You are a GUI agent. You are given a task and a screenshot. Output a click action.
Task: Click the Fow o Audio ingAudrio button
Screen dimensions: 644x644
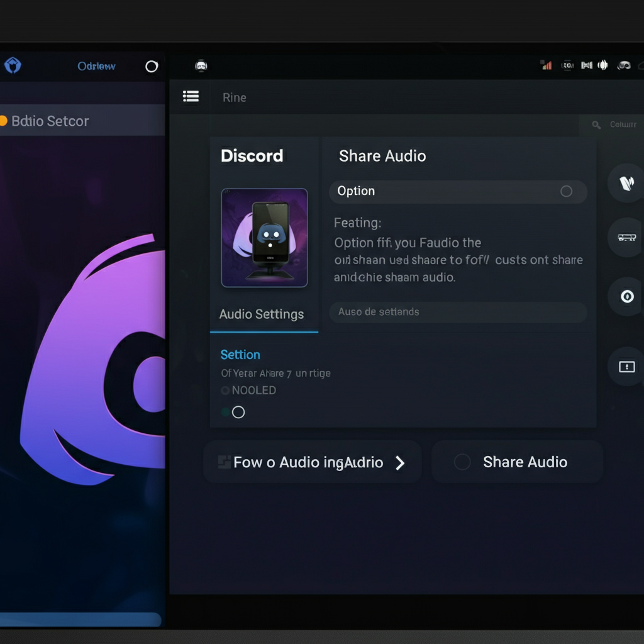(312, 462)
